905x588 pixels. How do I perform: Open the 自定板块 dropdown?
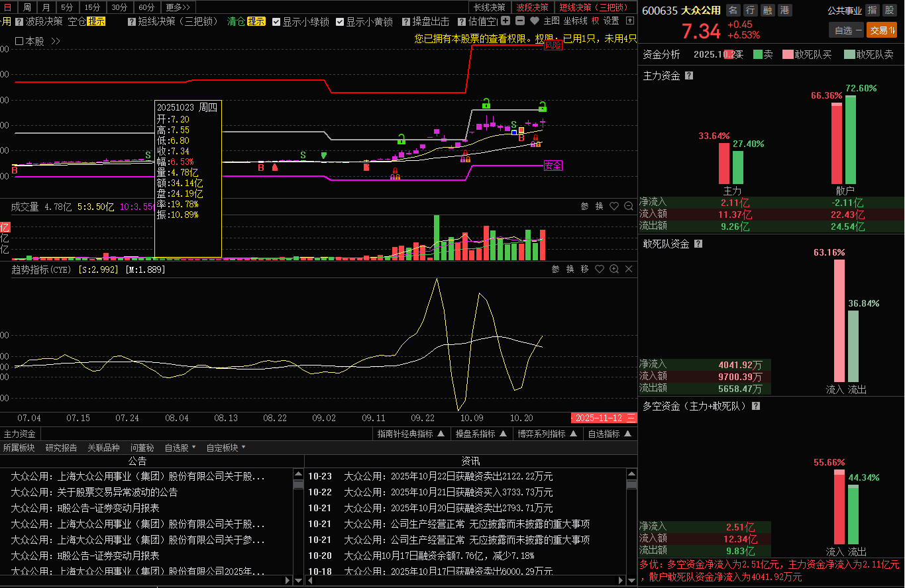[226, 448]
